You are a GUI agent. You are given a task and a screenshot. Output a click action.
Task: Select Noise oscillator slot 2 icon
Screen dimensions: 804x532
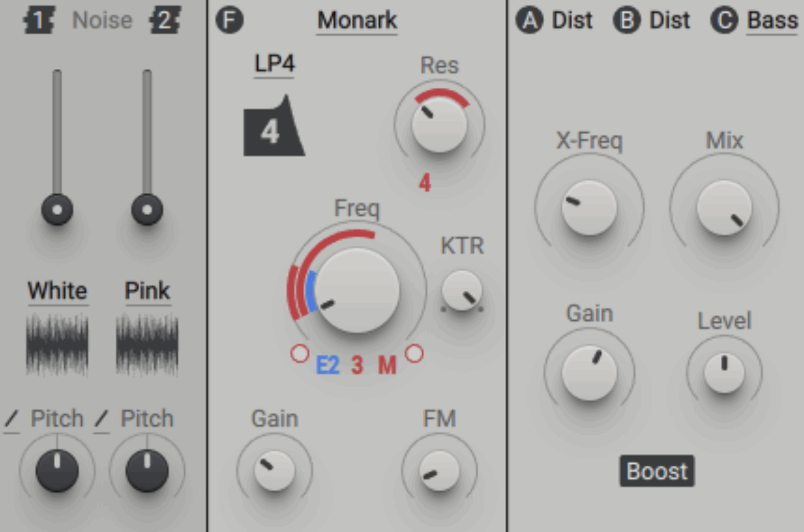pos(165,21)
